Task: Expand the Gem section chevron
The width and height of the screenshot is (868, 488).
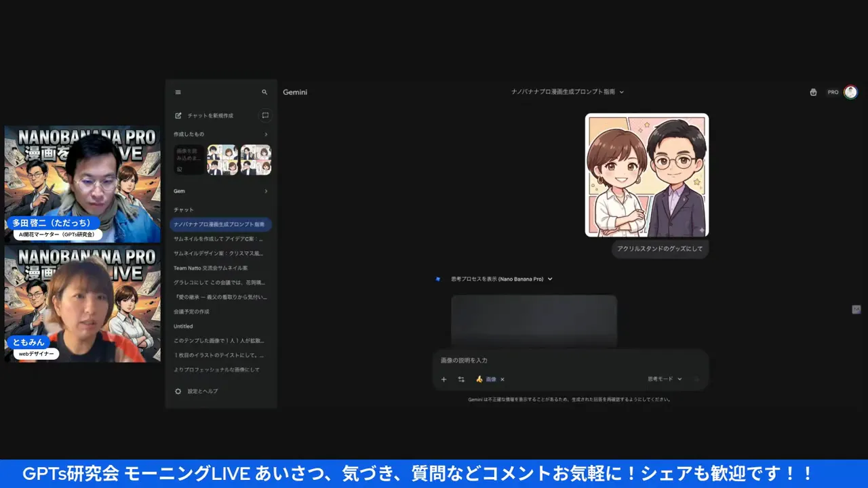Action: tap(265, 191)
